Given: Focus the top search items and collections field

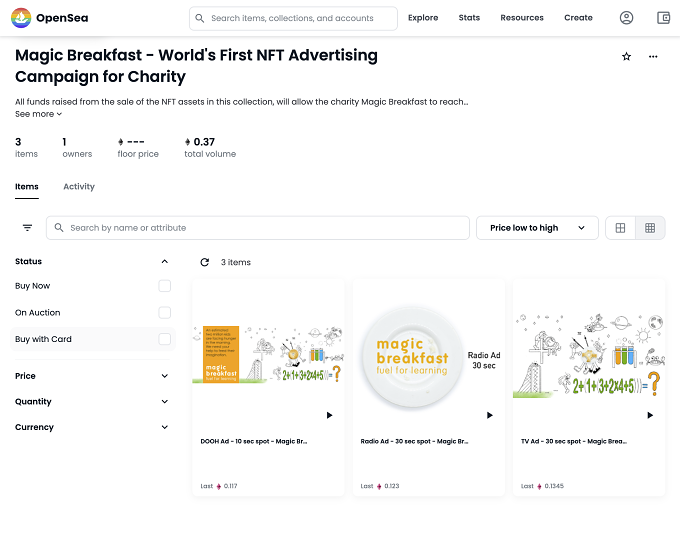Looking at the screenshot, I should coord(293,18).
